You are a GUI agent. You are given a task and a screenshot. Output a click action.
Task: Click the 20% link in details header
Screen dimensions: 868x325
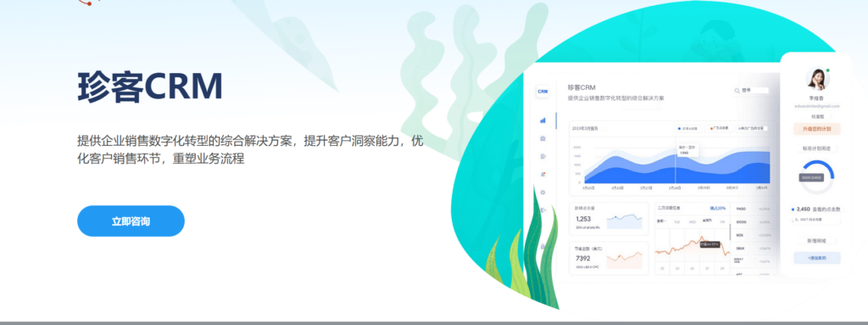pyautogui.click(x=718, y=209)
